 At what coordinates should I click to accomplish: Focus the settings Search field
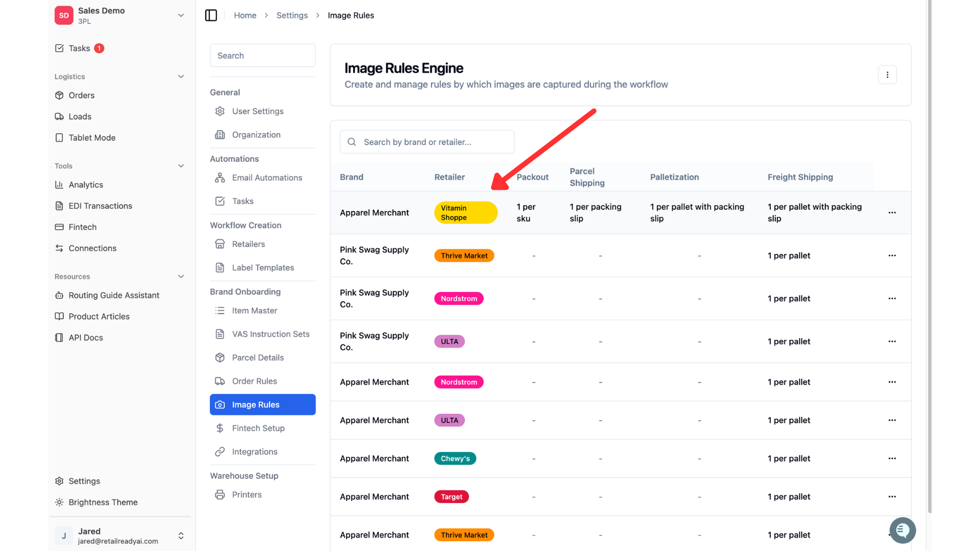[x=262, y=56]
